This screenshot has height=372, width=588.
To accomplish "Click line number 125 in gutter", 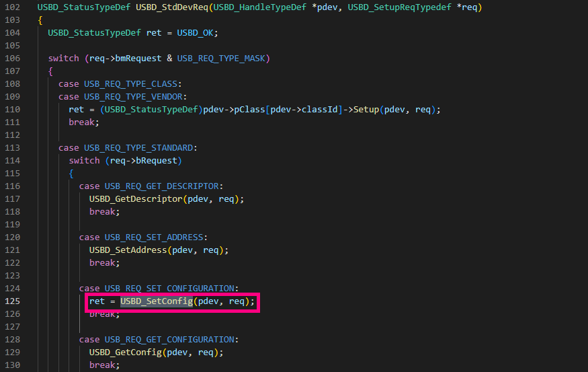I will pos(12,301).
